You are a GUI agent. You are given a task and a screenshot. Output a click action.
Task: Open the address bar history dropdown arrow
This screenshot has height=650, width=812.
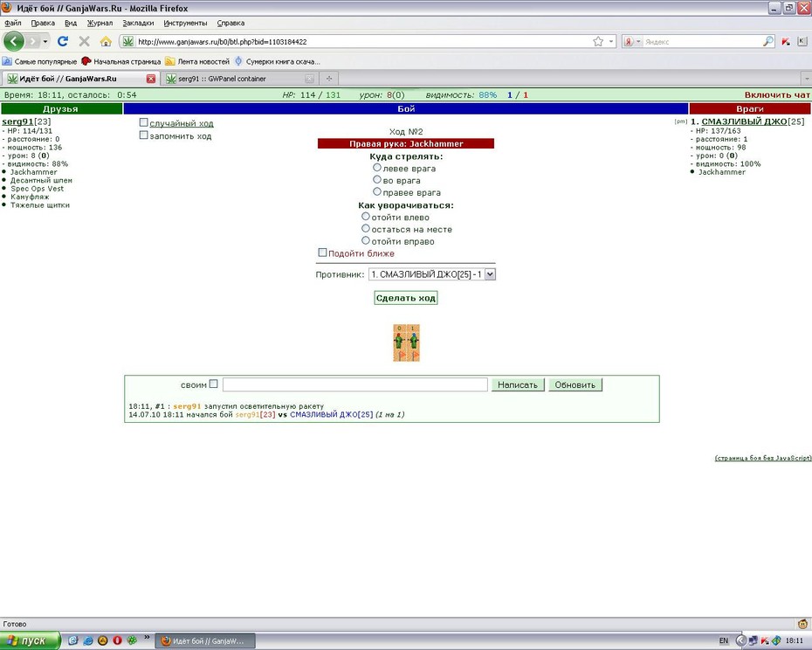[611, 41]
